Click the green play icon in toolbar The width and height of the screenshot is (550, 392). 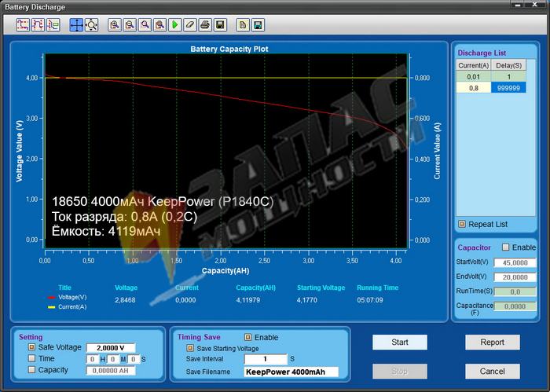(x=174, y=24)
